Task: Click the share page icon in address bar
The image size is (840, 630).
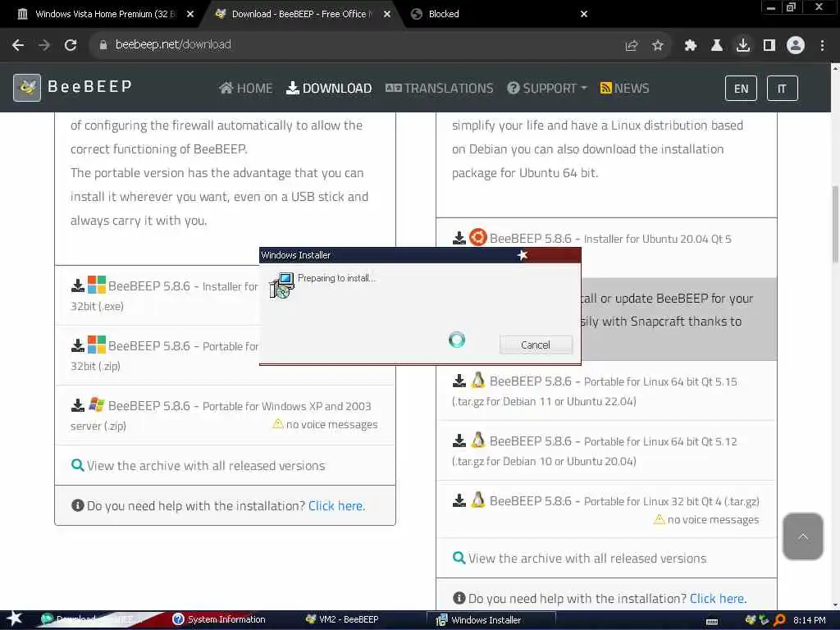Action: pyautogui.click(x=631, y=46)
